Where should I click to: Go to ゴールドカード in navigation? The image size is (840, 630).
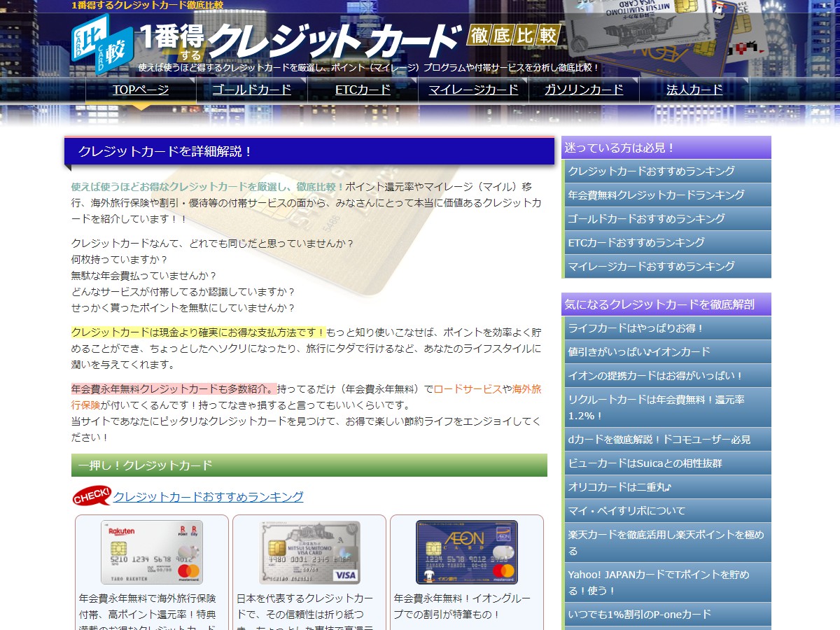(251, 90)
